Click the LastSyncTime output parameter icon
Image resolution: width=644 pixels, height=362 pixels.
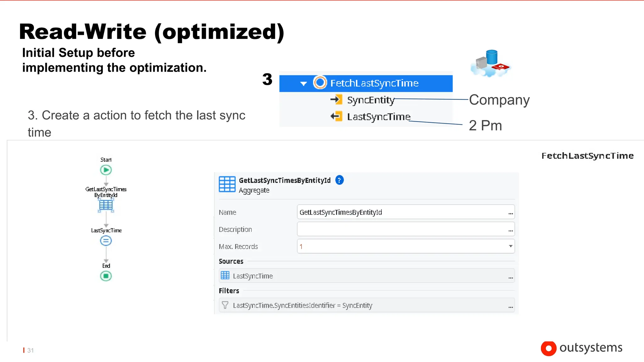pyautogui.click(x=336, y=117)
